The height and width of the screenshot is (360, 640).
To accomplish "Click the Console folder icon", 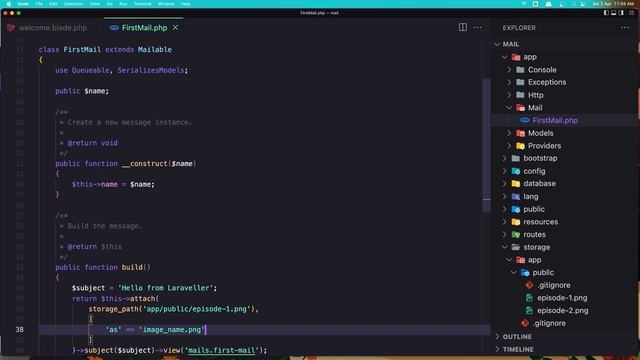I will pos(520,70).
